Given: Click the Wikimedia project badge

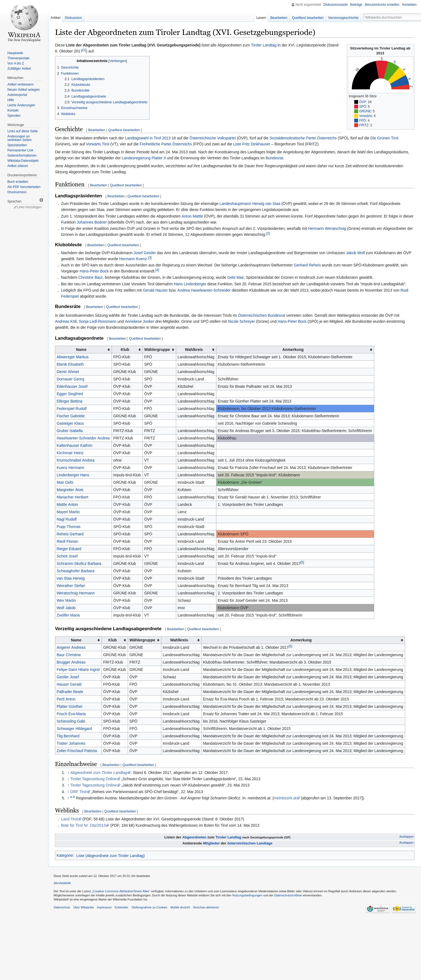Looking at the screenshot, I should coord(378,909).
